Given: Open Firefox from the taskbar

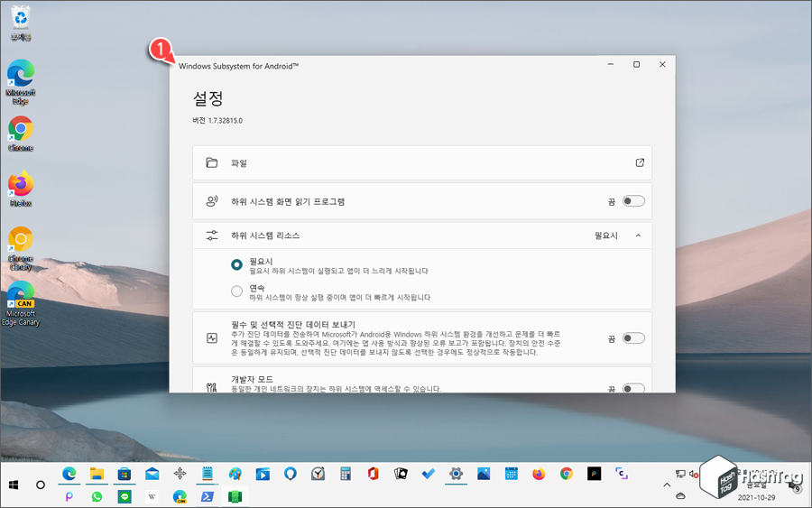Looking at the screenshot, I should point(539,474).
